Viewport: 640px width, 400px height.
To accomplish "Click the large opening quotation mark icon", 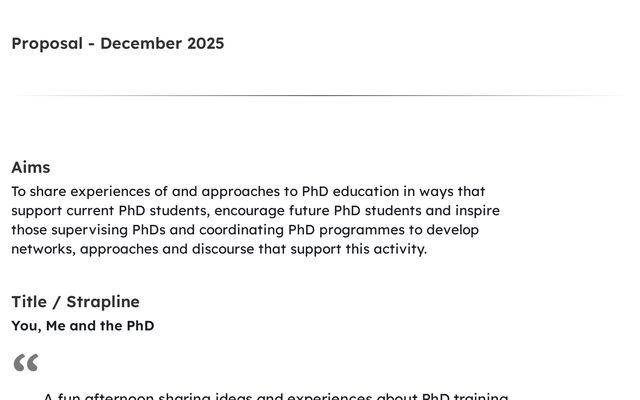I will pos(25,362).
